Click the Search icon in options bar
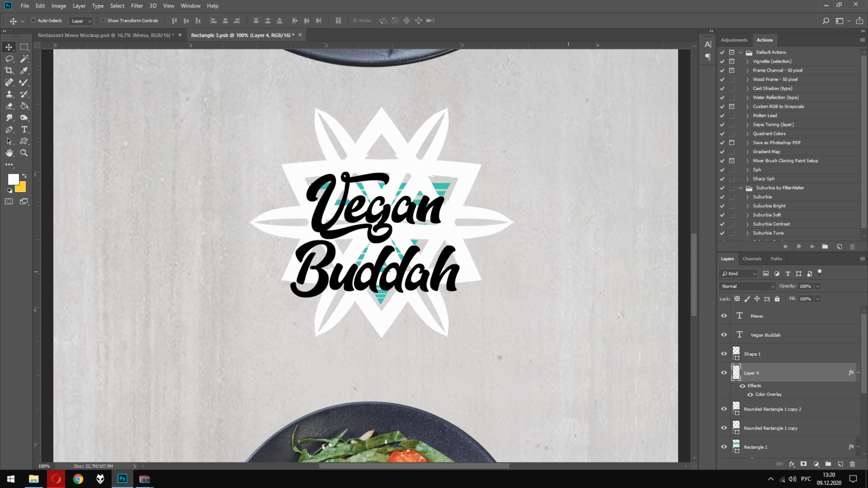 point(826,21)
